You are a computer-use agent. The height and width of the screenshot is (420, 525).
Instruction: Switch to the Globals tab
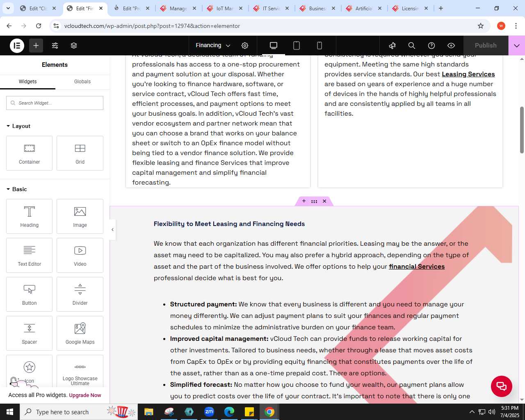[82, 82]
